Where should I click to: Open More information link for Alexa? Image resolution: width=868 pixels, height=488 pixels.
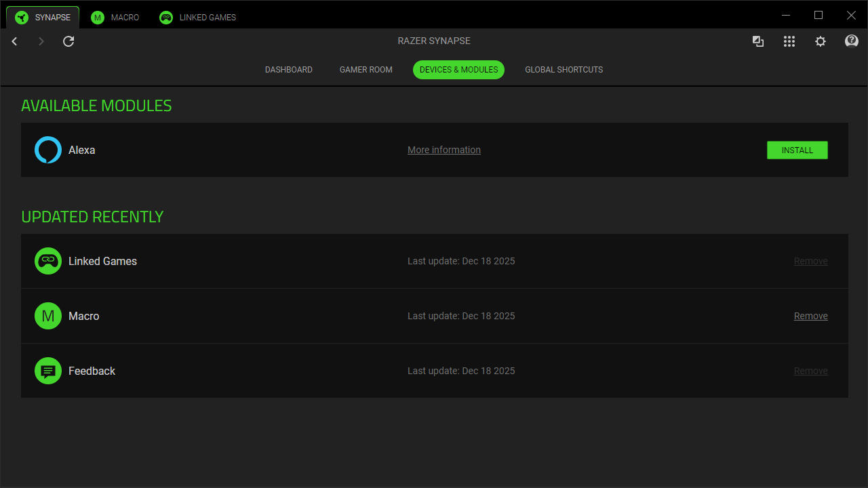[444, 150]
